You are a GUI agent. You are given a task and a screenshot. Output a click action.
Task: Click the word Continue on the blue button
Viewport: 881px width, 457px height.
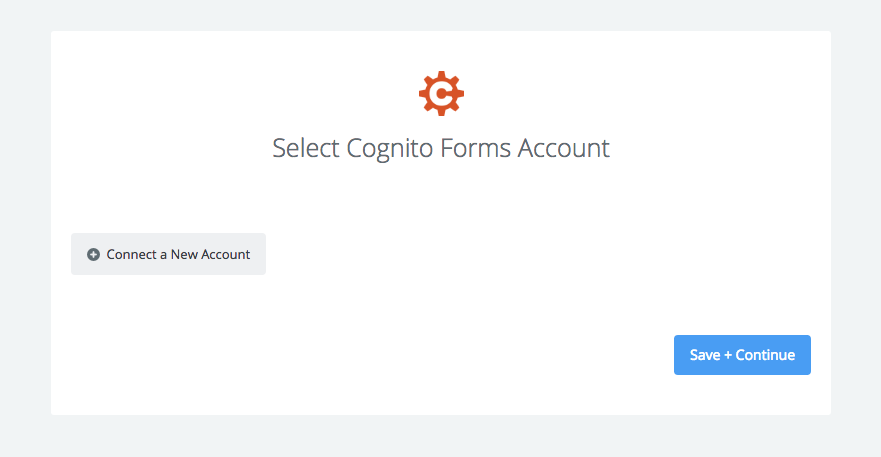[765, 355]
